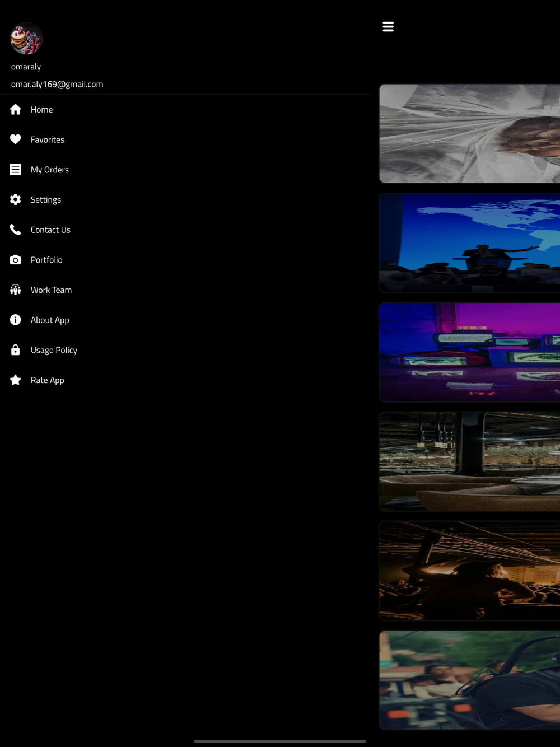Open the concert crowd silhouette thumbnail

(x=470, y=571)
